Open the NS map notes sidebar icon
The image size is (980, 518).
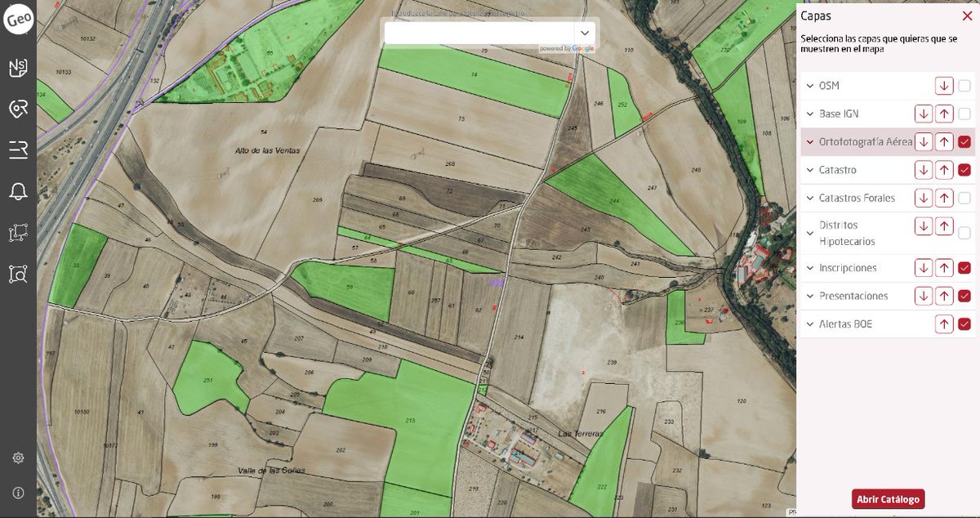18,68
